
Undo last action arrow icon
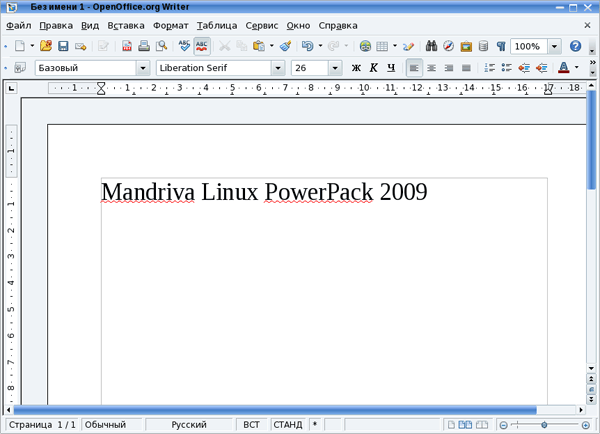click(307, 46)
